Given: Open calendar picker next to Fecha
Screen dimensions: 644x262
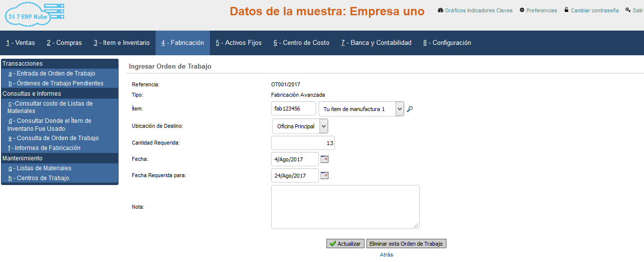Looking at the screenshot, I should click(324, 159).
